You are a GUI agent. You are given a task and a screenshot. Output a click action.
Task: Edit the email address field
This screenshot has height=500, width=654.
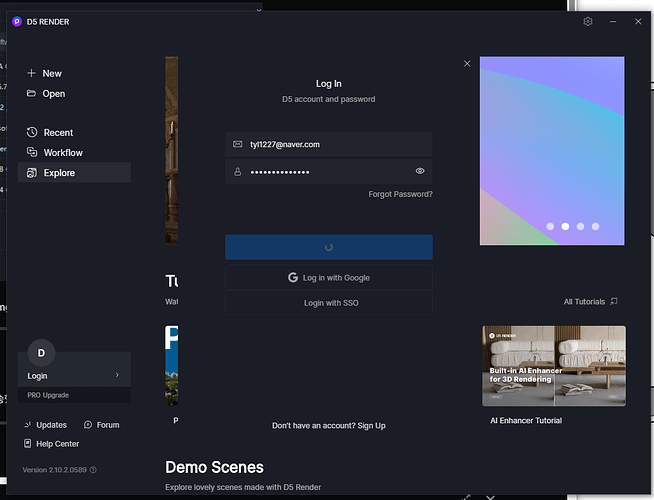[329, 144]
